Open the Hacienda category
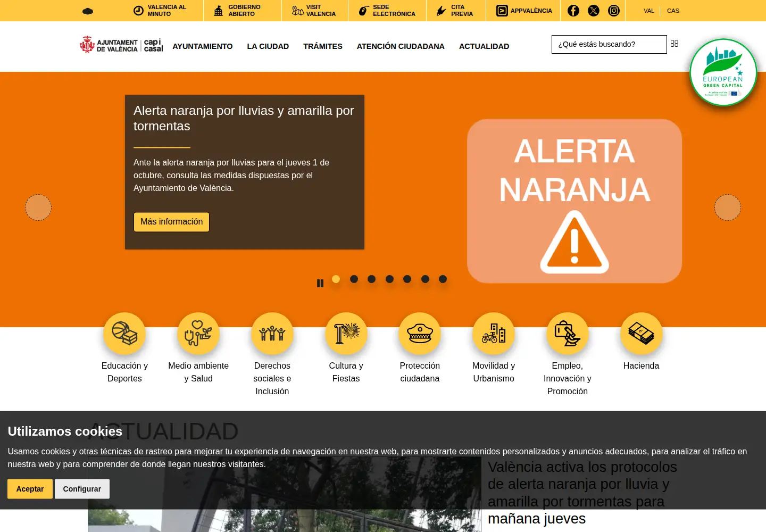 [641, 342]
